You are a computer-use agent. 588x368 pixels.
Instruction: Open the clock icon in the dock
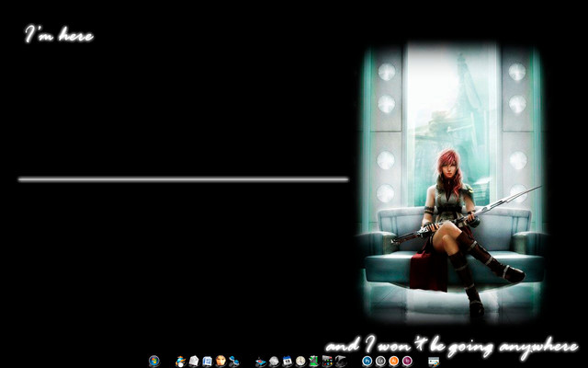(300, 362)
